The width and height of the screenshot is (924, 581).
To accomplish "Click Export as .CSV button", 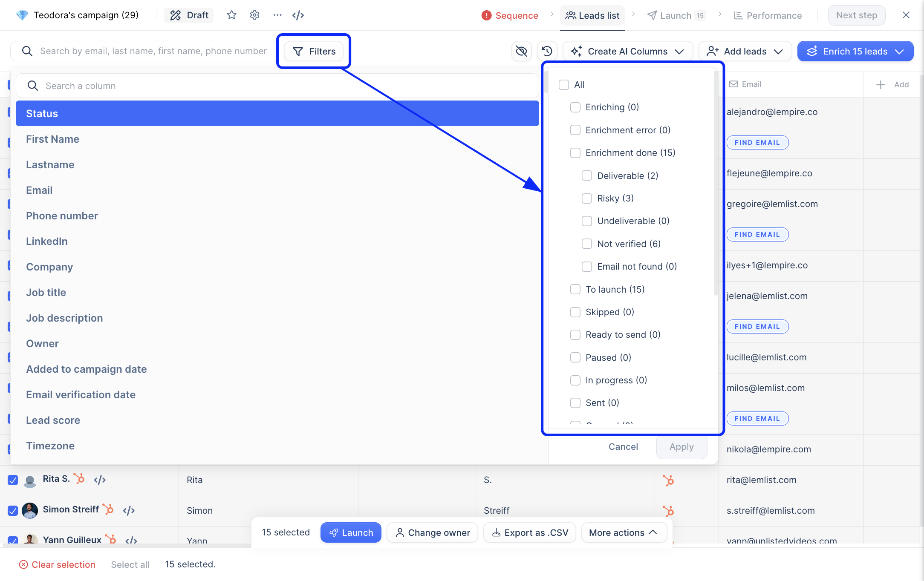I will (x=530, y=532).
